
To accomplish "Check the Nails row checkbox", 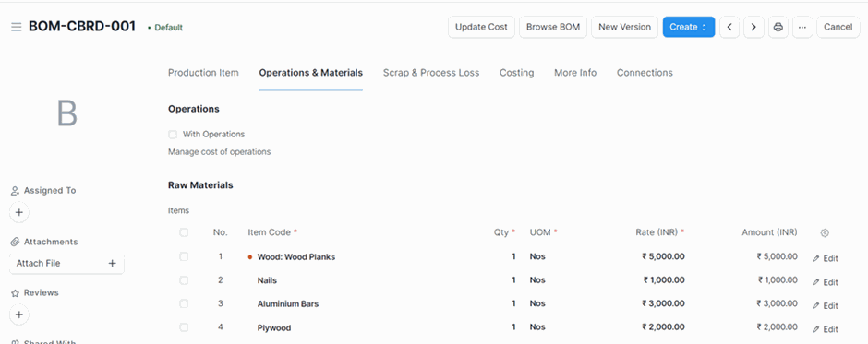I will [184, 280].
